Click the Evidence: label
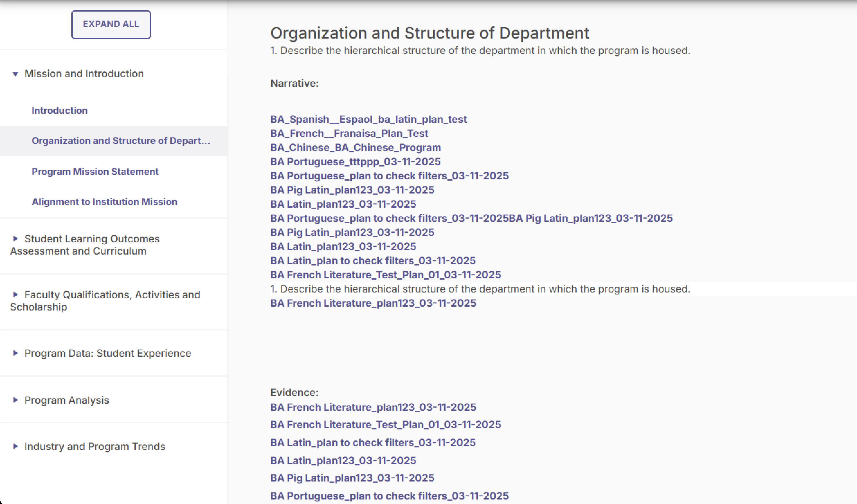The height and width of the screenshot is (504, 857). point(294,392)
